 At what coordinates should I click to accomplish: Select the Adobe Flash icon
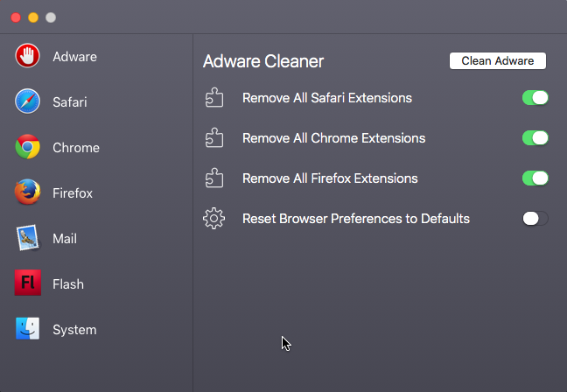[x=28, y=283]
